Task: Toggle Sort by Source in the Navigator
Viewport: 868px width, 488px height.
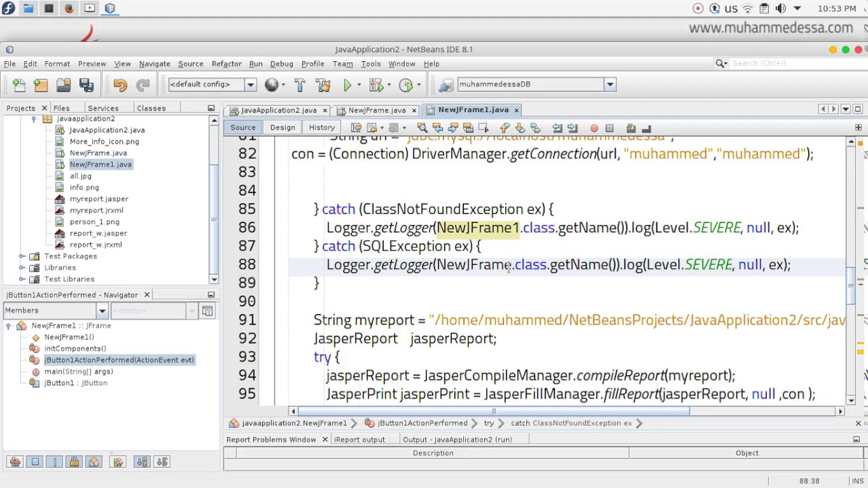Action: tap(161, 462)
